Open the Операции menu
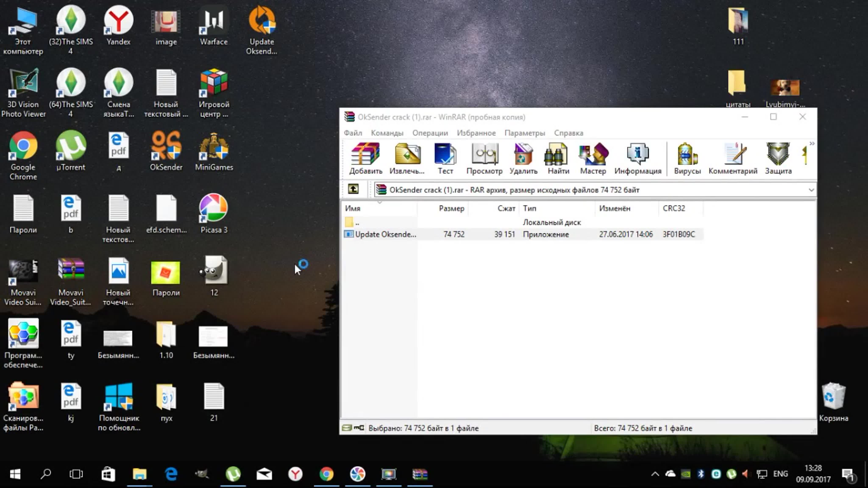Image resolution: width=868 pixels, height=488 pixels. [x=430, y=133]
